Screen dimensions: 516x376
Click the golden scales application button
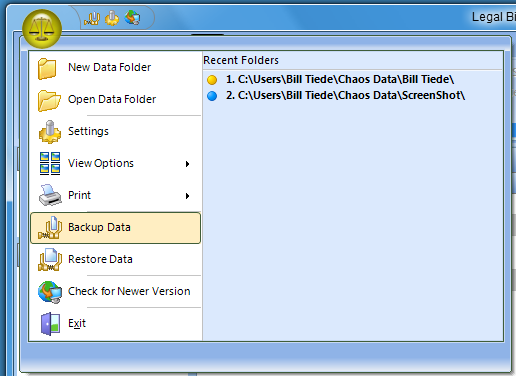(42, 29)
